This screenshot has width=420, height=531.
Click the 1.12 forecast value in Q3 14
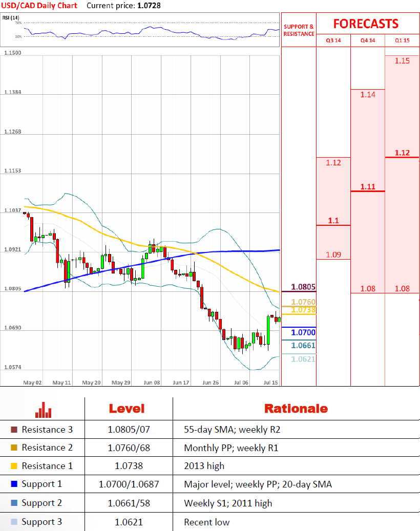click(333, 163)
